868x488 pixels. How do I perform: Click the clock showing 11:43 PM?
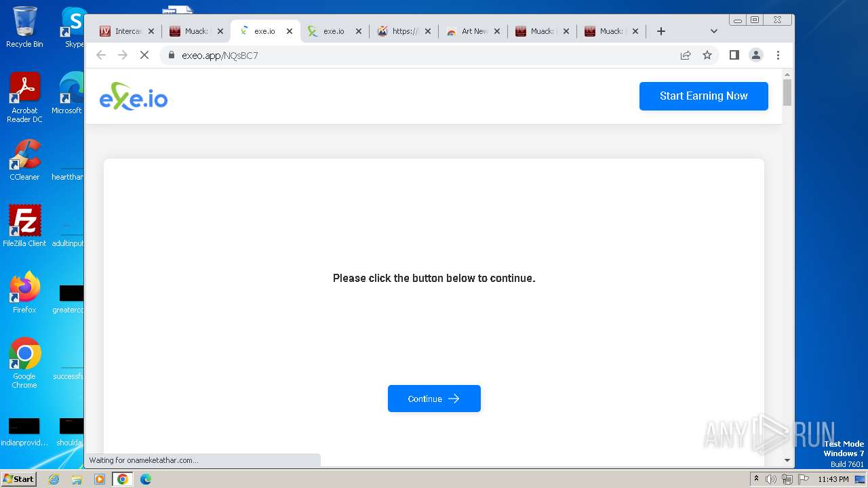833,479
